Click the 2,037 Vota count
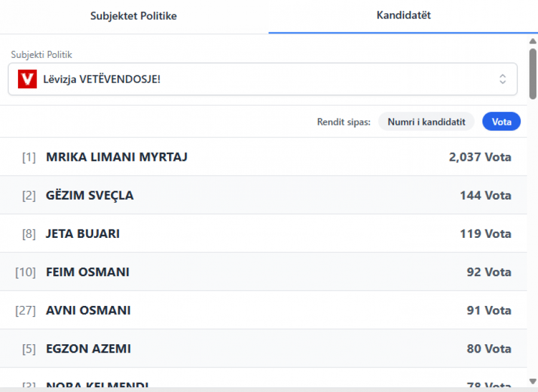Image resolution: width=538 pixels, height=392 pixels. pyautogui.click(x=480, y=157)
